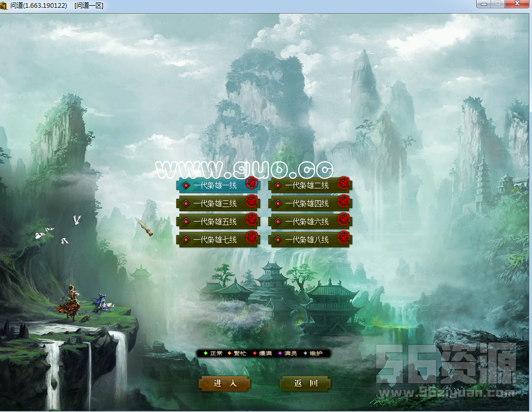Click the red 爆 badge on 一代枭雄六线
The height and width of the screenshot is (412, 532).
pos(344,219)
